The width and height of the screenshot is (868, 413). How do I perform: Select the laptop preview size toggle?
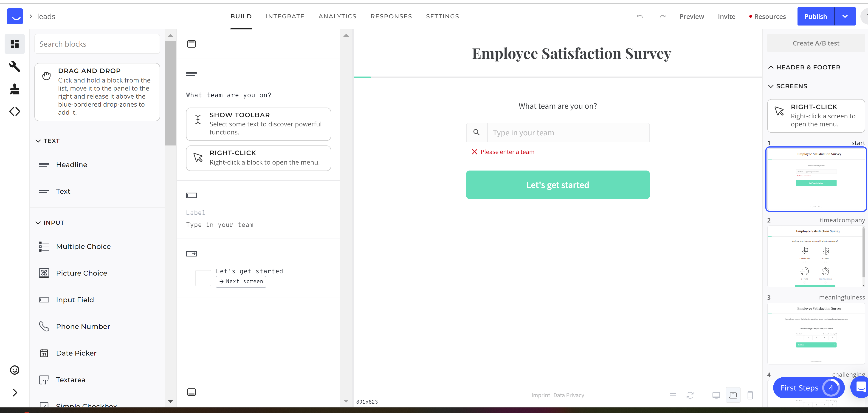tap(733, 395)
